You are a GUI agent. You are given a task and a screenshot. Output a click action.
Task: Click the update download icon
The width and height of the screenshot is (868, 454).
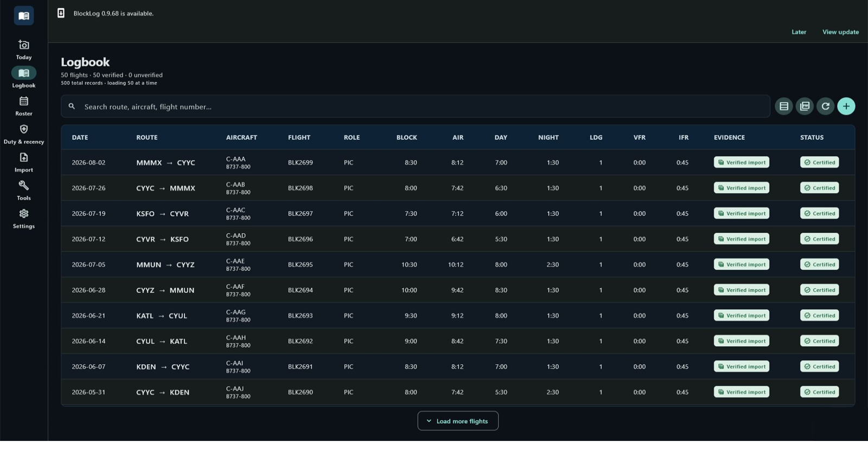coord(61,13)
